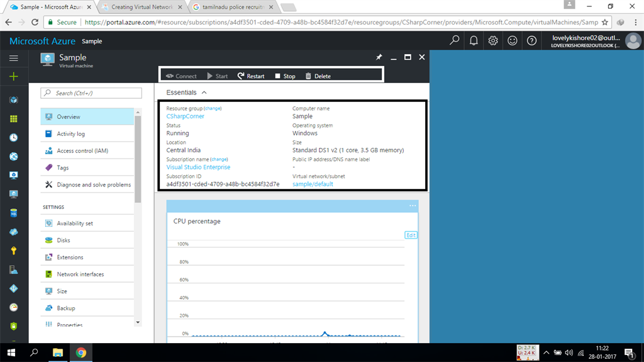Click Microsoft Azure logo text
644x362 pixels.
tap(42, 41)
